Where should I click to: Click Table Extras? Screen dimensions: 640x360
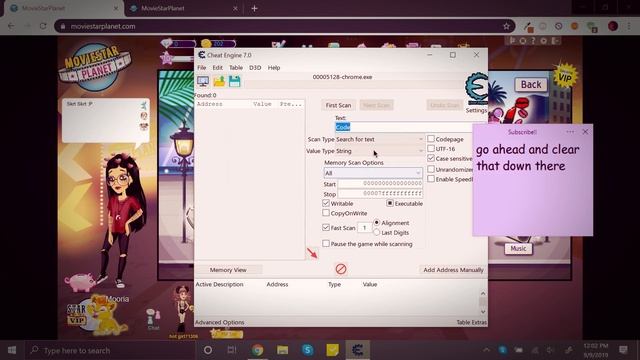pyautogui.click(x=471, y=322)
